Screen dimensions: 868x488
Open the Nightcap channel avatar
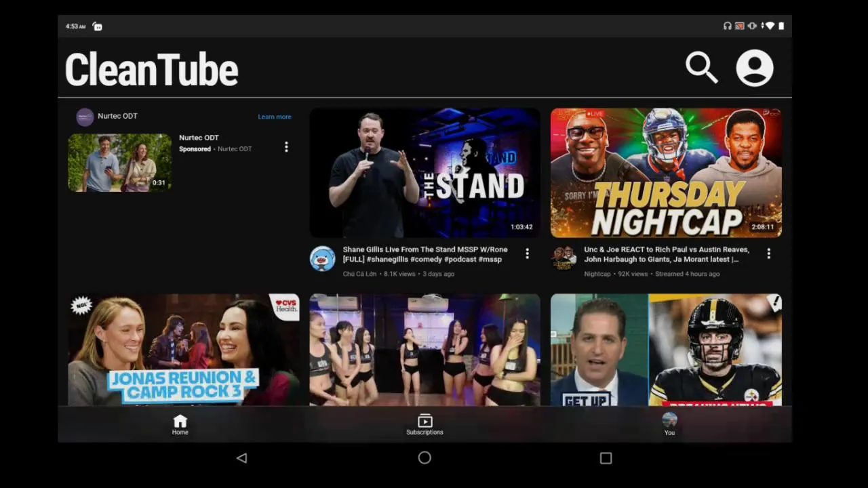click(x=564, y=259)
